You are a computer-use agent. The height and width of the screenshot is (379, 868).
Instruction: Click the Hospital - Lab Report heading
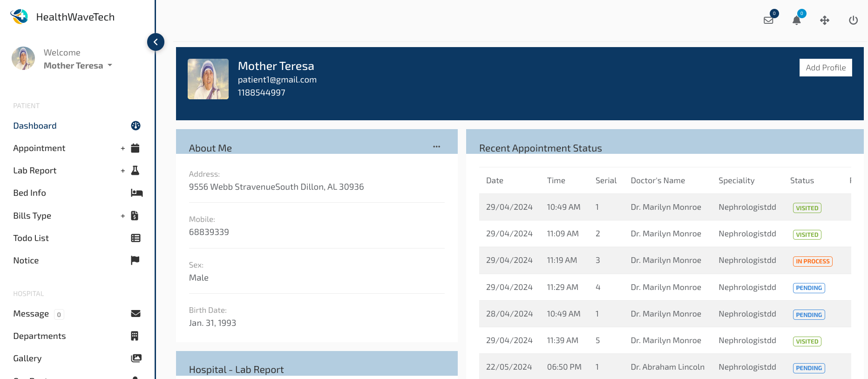[236, 370]
